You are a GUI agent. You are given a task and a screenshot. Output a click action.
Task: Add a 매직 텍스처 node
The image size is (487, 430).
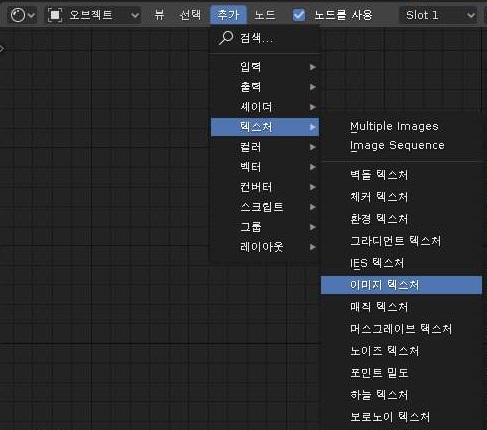(401, 307)
